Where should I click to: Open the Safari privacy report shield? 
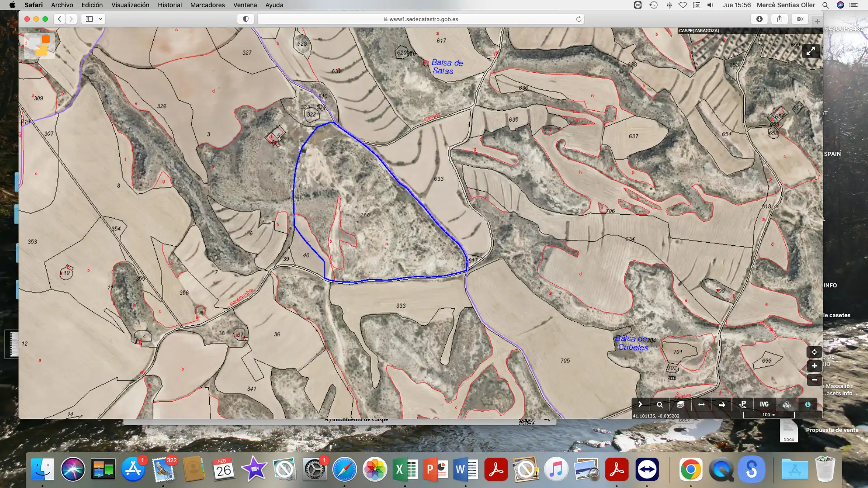tap(246, 19)
